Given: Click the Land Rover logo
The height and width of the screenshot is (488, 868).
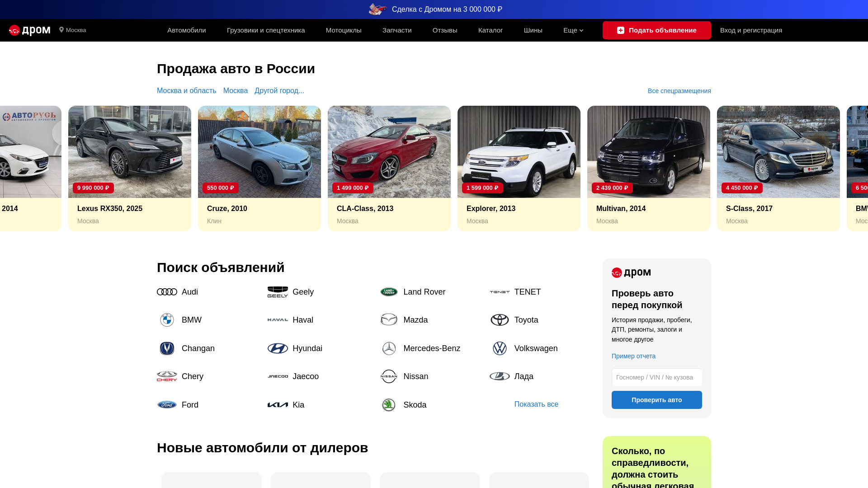Looking at the screenshot, I should [389, 292].
